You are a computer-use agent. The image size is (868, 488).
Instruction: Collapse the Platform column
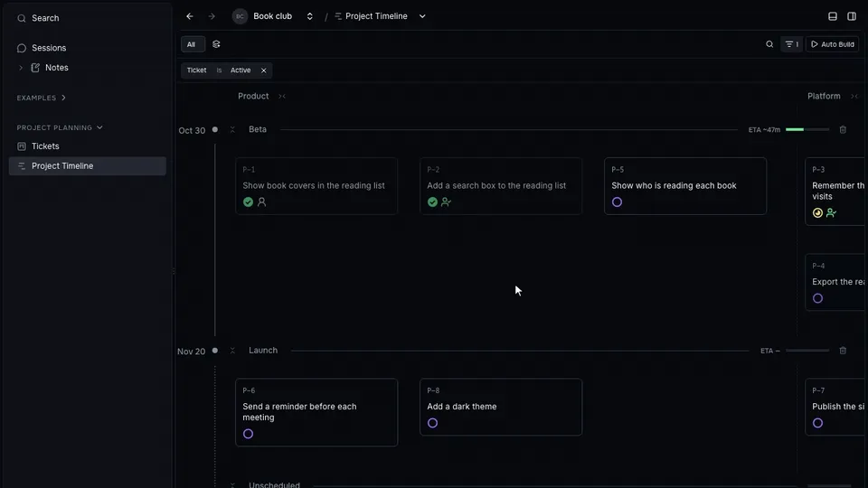tap(854, 97)
